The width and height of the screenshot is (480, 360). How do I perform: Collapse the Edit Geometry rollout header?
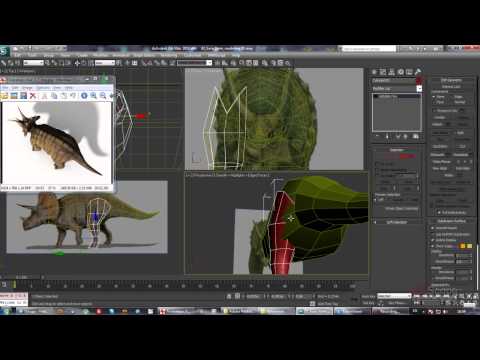(x=451, y=80)
